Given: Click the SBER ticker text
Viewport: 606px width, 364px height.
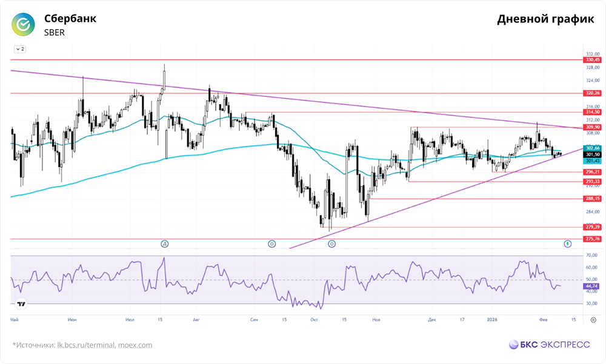Looking at the screenshot, I should (x=55, y=33).
